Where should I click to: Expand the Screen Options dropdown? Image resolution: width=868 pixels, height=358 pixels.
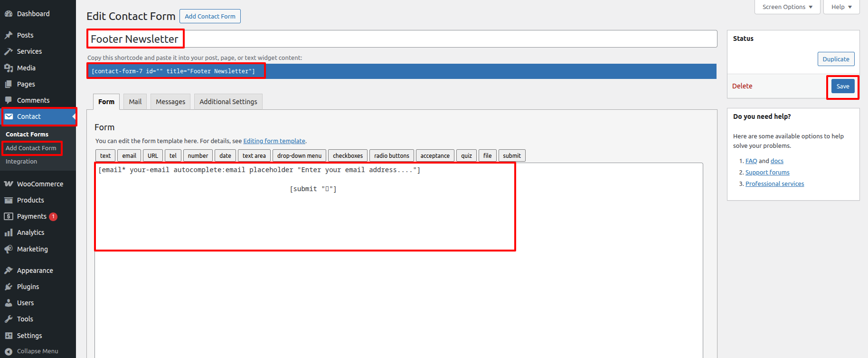tap(787, 7)
